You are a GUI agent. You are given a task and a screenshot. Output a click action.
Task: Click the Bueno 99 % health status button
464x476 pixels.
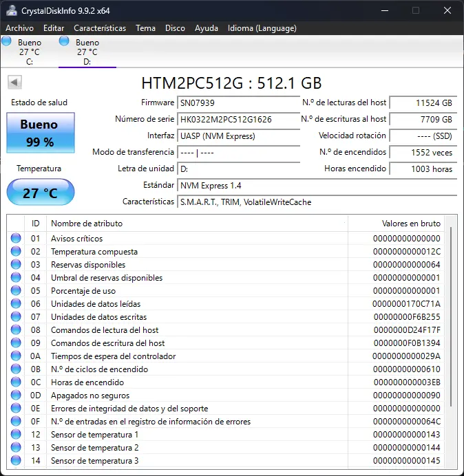[x=41, y=133]
